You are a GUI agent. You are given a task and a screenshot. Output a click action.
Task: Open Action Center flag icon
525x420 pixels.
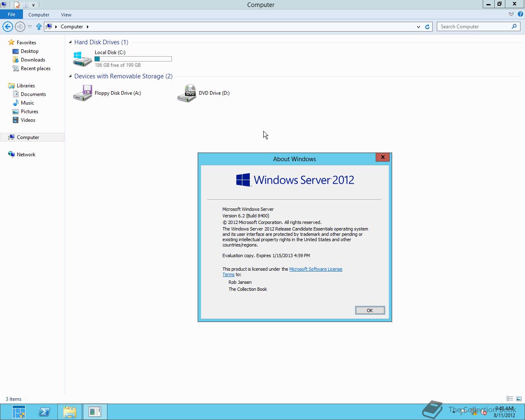(463, 412)
